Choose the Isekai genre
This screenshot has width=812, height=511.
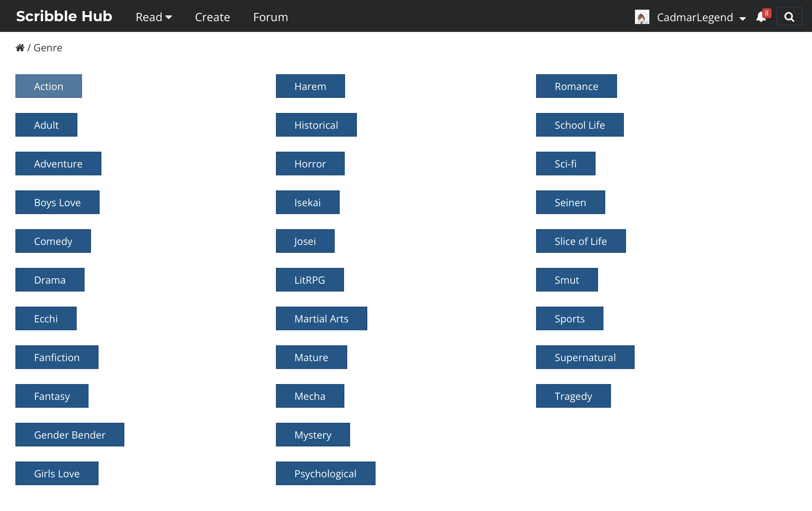pyautogui.click(x=307, y=202)
